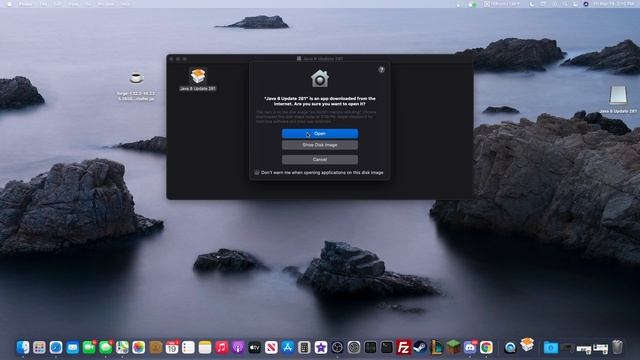Click Show Disk Image button
The width and height of the screenshot is (640, 360).
coord(320,145)
